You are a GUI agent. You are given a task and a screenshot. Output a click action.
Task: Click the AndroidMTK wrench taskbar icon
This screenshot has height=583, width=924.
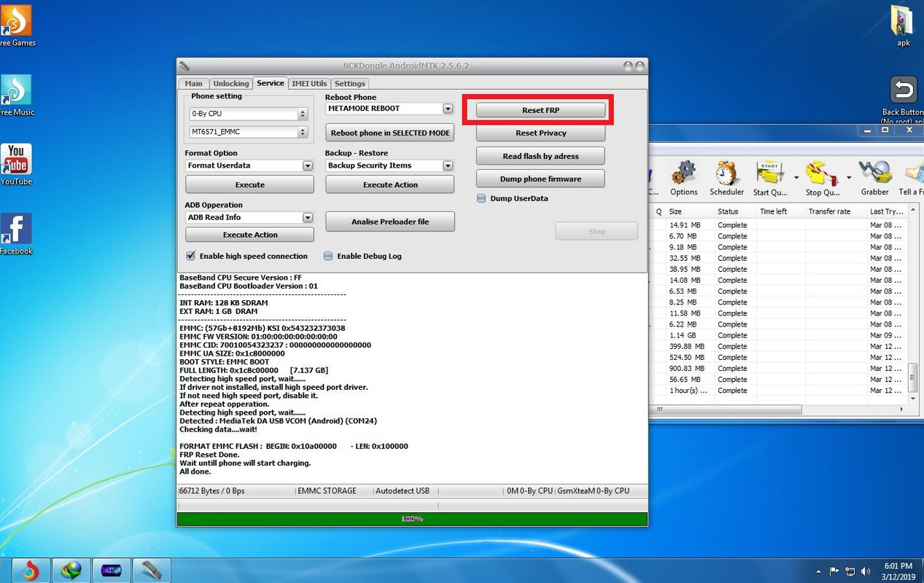pyautogui.click(x=151, y=570)
